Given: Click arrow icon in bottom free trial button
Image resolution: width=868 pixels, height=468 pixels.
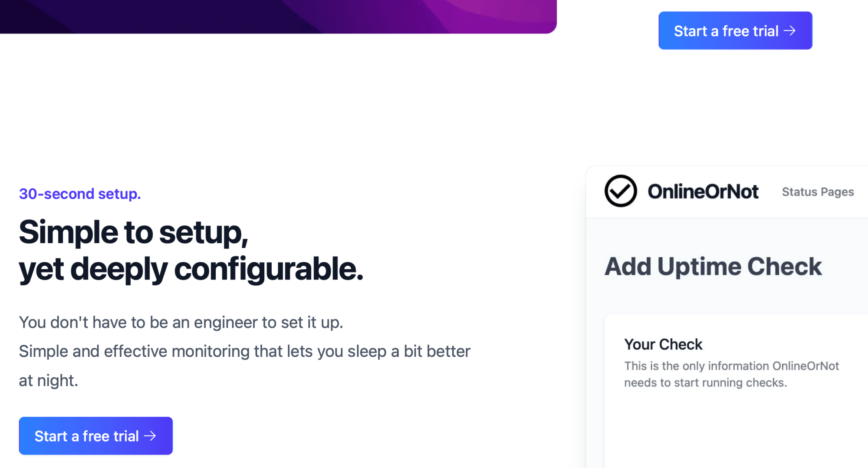Looking at the screenshot, I should (x=150, y=436).
